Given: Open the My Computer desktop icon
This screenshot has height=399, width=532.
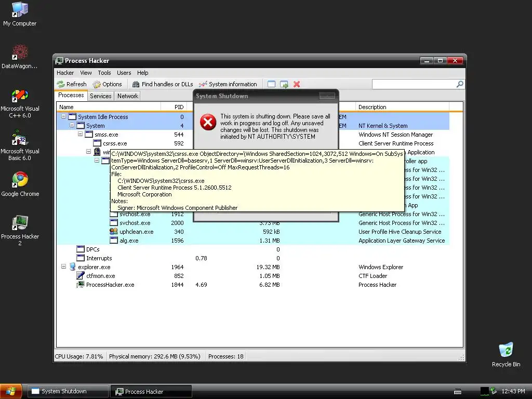Looking at the screenshot, I should [x=20, y=14].
